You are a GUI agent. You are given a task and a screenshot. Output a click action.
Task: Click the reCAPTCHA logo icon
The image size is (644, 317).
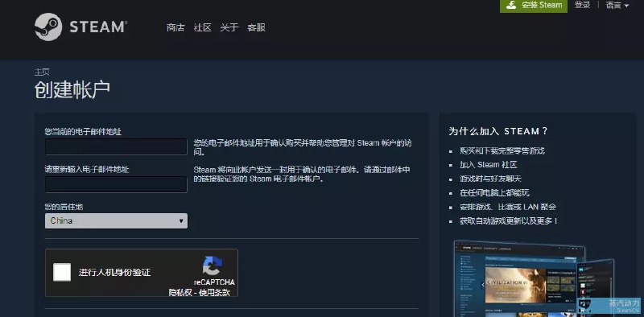pos(213,266)
